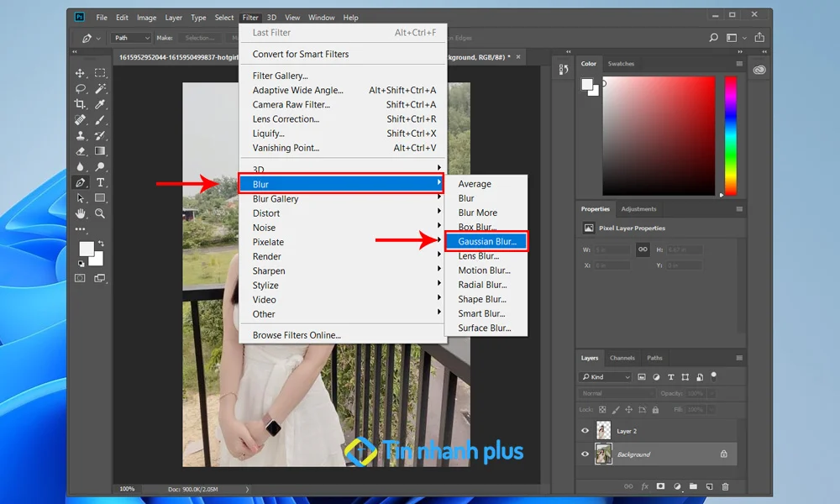Click the Delete layer trash icon
Viewport: 840px width, 504px height.
726,486
